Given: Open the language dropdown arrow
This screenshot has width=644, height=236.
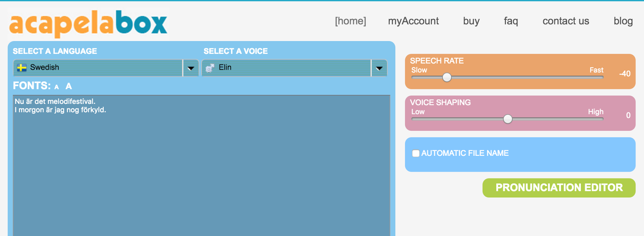Looking at the screenshot, I should click(191, 68).
